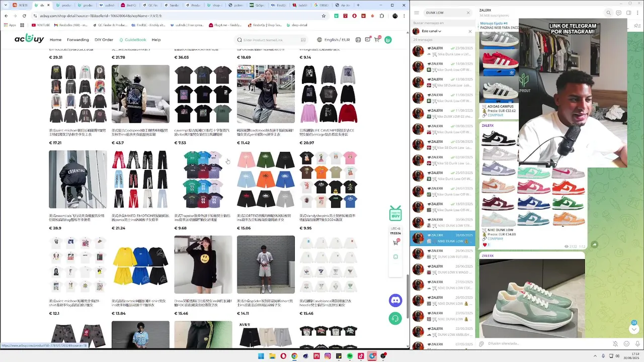
Task: Go back in the browser
Action: [6, 16]
